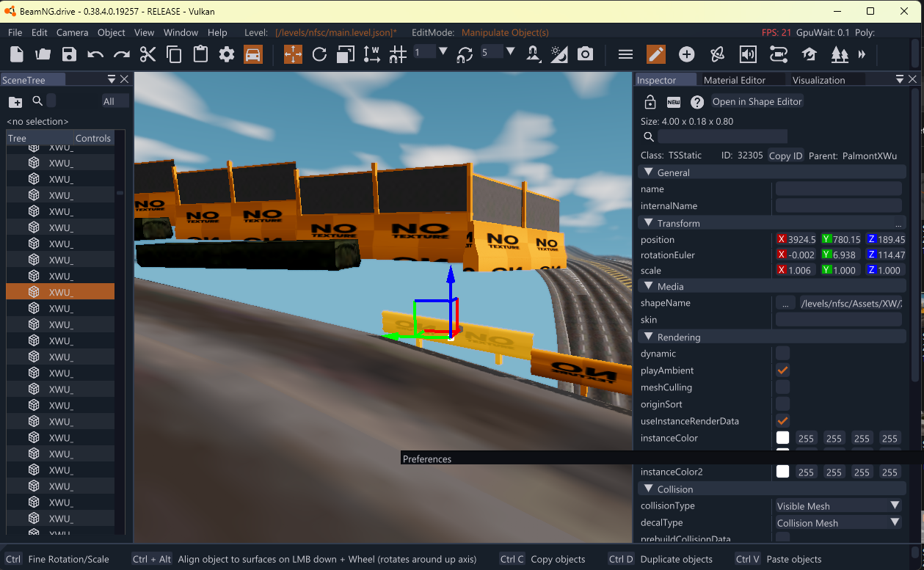Click the Transform section ellipsis button
924x570 pixels.
pyautogui.click(x=898, y=223)
